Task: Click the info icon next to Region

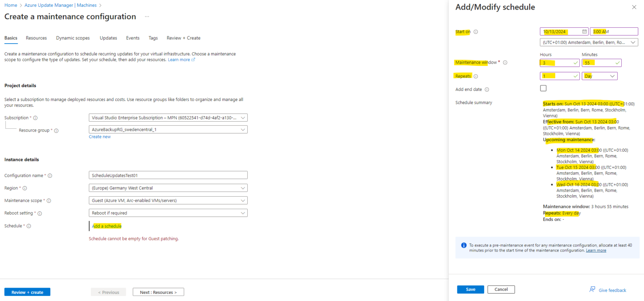Action: coord(24,188)
